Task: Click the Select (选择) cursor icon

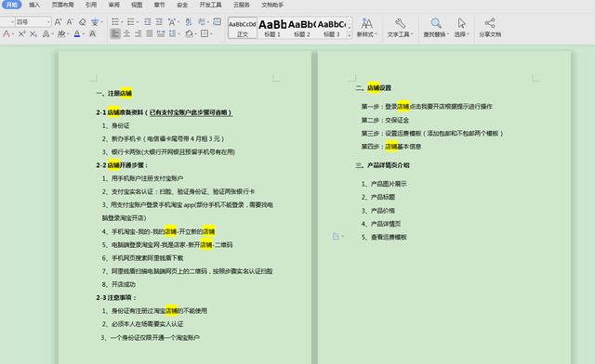Action: [x=461, y=23]
